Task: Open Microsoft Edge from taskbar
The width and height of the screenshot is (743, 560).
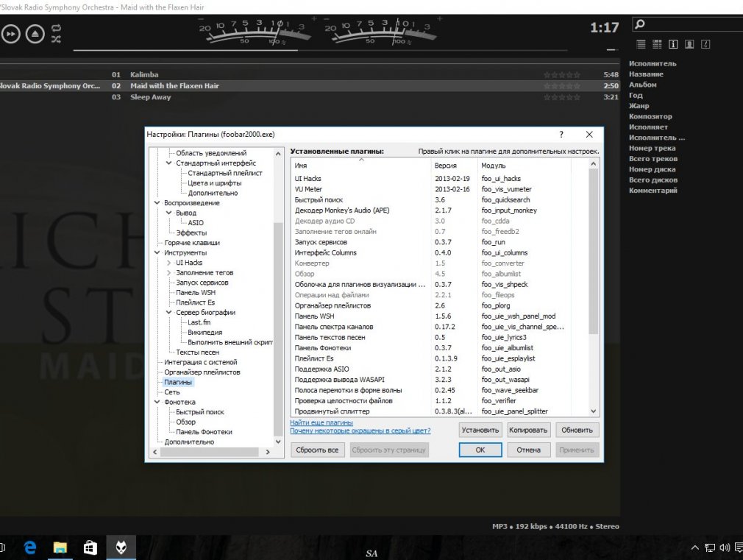Action: (x=30, y=547)
